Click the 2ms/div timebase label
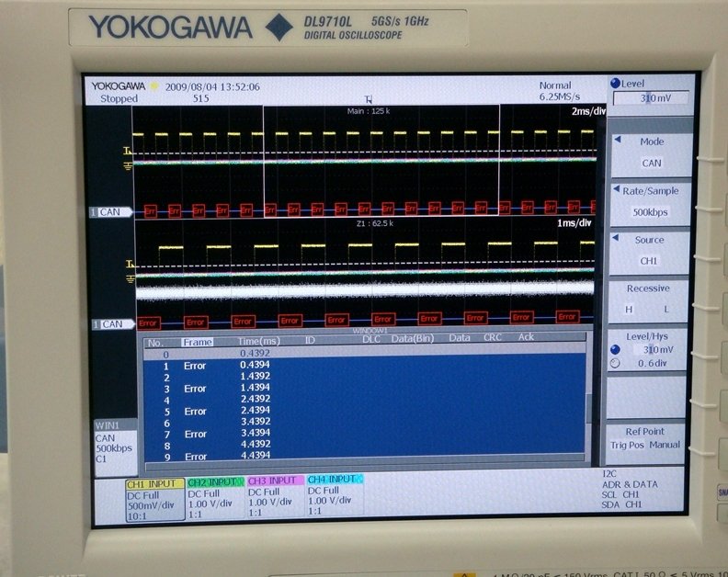The height and width of the screenshot is (577, 728). pos(588,111)
